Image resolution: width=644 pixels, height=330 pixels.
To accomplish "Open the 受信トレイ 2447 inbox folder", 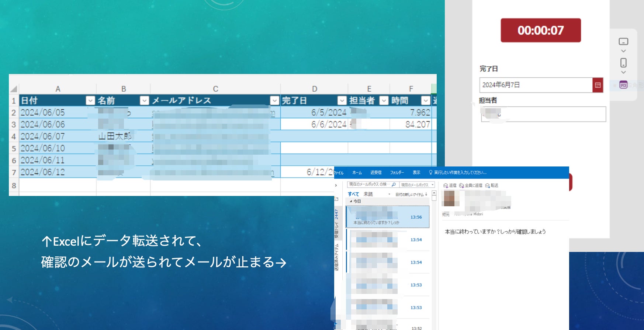I will [x=336, y=224].
